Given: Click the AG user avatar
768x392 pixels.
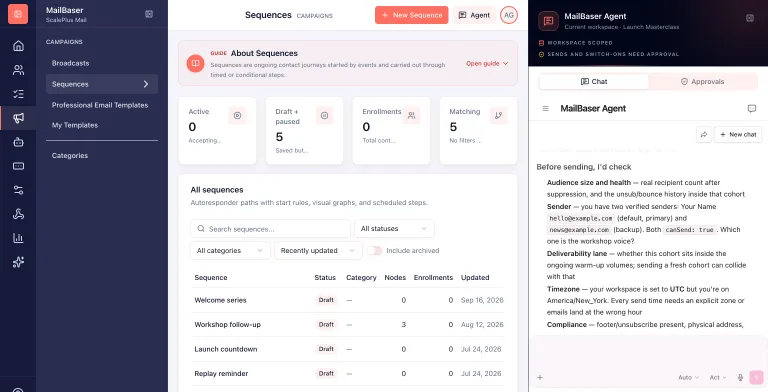Looking at the screenshot, I should (509, 15).
